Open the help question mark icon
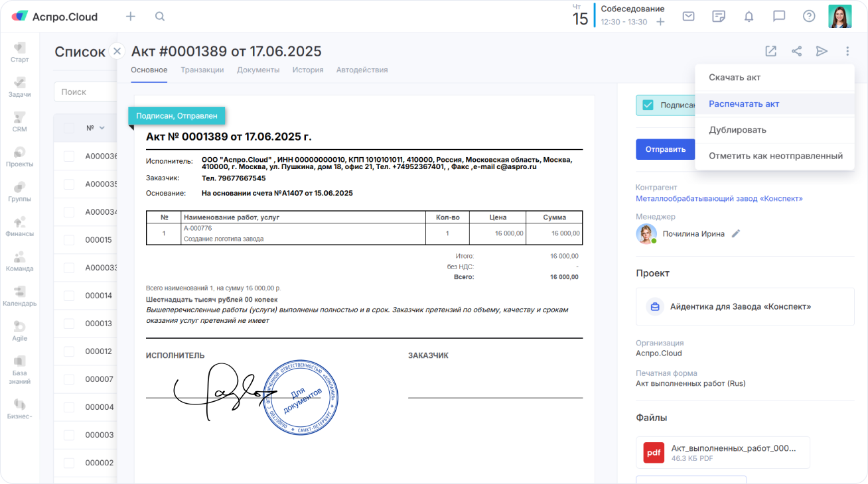The width and height of the screenshot is (868, 484). click(809, 17)
